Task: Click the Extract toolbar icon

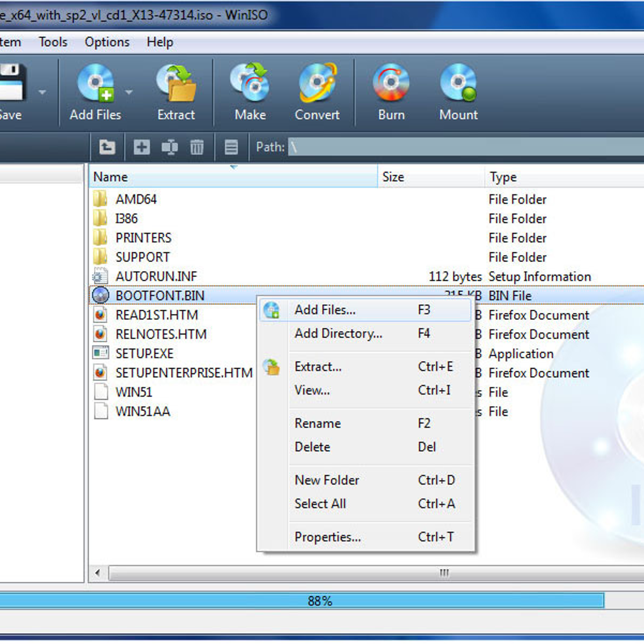Action: click(x=176, y=84)
